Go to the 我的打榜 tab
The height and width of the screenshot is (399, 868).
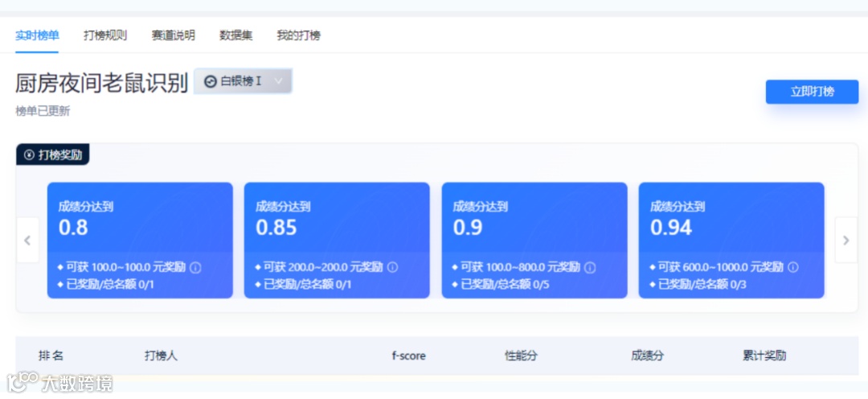(x=298, y=35)
